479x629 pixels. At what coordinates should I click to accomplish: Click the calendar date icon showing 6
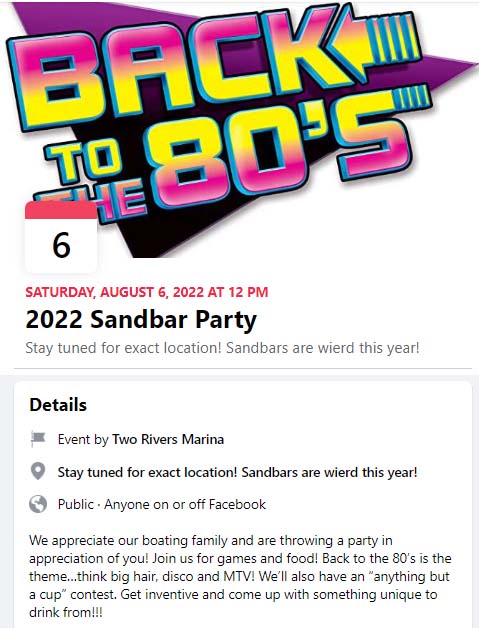click(x=61, y=237)
